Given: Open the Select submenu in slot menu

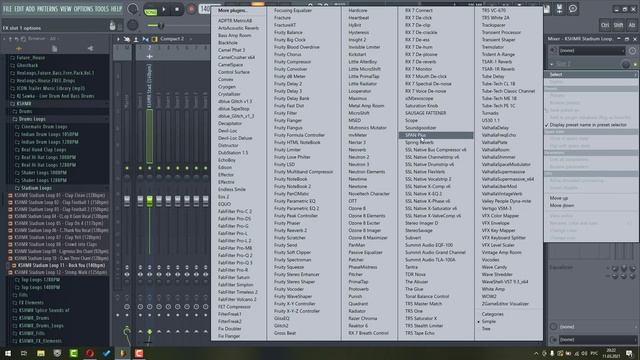Looking at the screenshot, I should pos(591,75).
